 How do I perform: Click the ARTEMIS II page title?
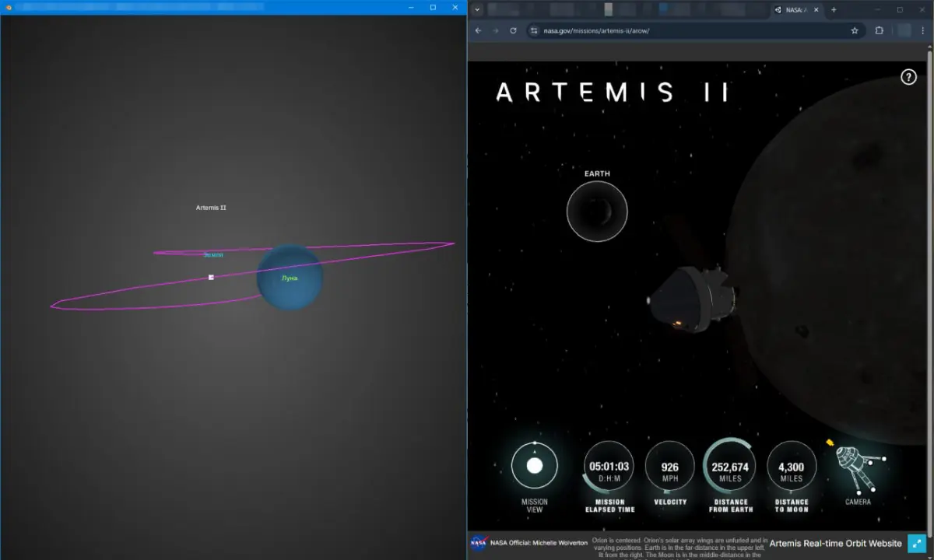(x=613, y=92)
